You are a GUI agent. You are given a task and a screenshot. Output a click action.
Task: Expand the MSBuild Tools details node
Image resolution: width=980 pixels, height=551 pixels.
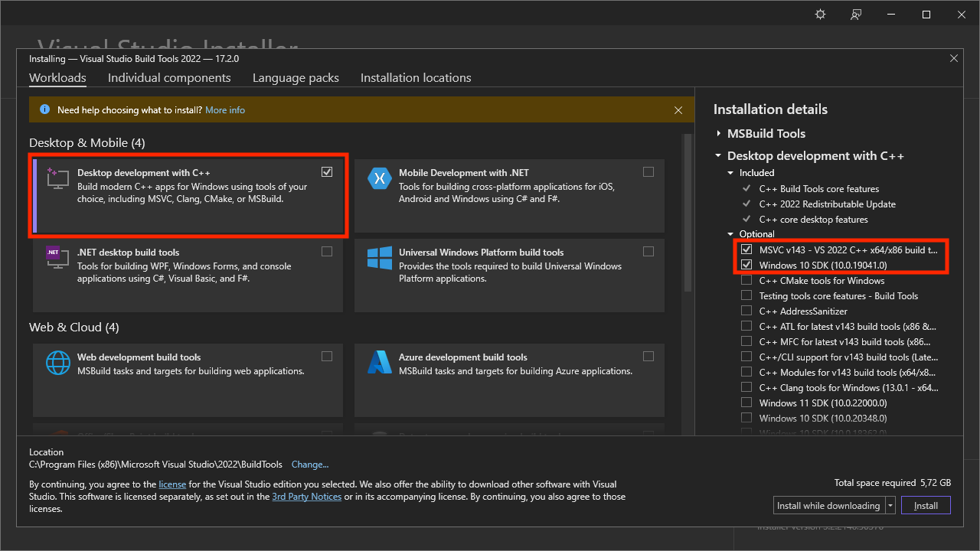(718, 133)
